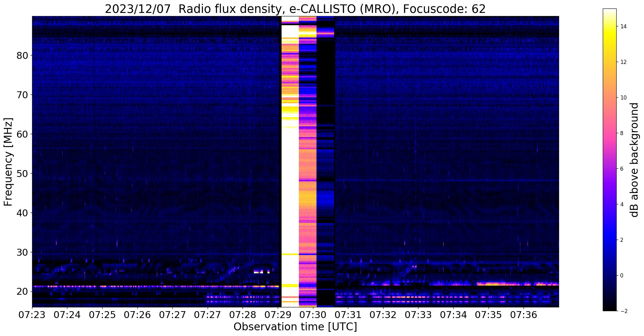Click the 'Observation time [UTC]' x-axis label
The image size is (644, 336).
pos(295,327)
